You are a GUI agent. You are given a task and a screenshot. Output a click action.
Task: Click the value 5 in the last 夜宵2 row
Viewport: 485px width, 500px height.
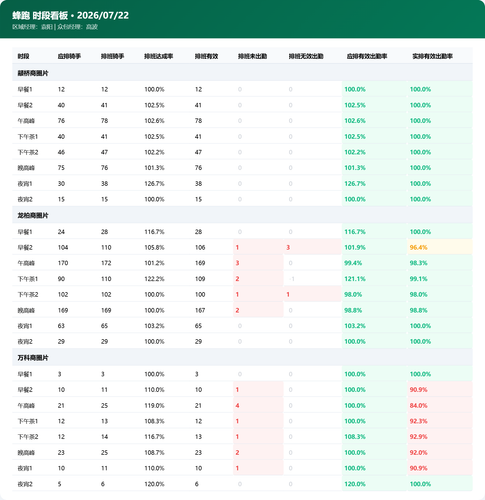pos(59,484)
